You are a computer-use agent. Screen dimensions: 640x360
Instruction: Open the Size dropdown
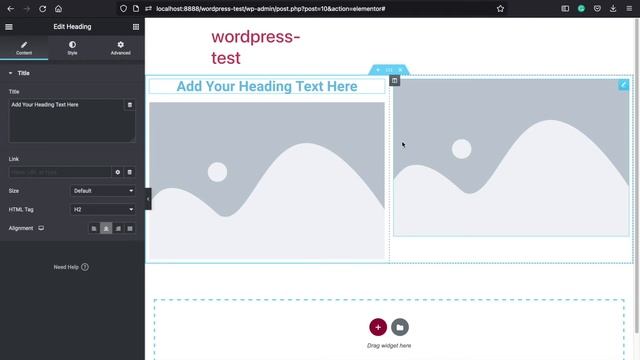click(x=103, y=191)
